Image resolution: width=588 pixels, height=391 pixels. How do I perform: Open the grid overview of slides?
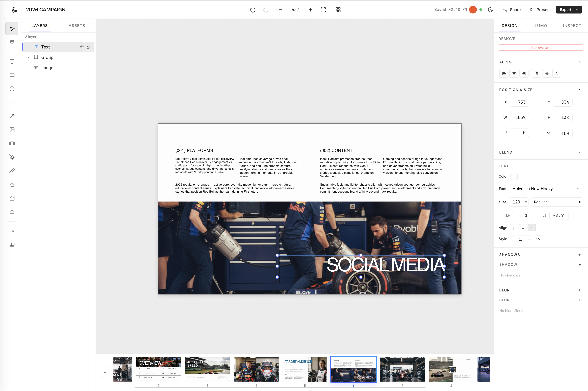(x=338, y=10)
